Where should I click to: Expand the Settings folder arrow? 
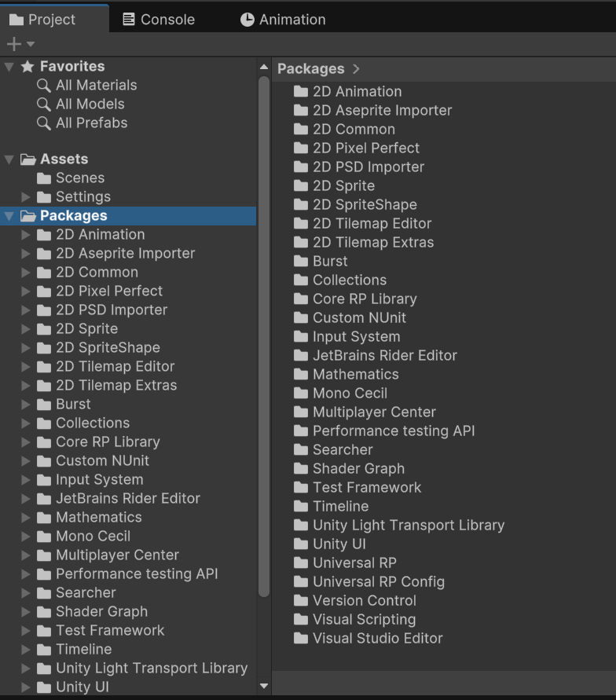[26, 197]
